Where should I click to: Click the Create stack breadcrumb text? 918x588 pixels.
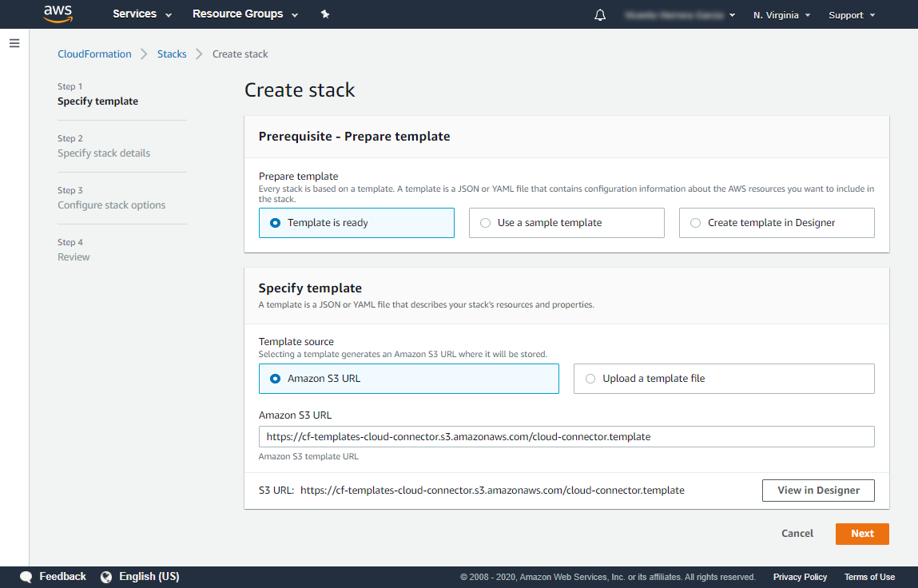point(240,54)
